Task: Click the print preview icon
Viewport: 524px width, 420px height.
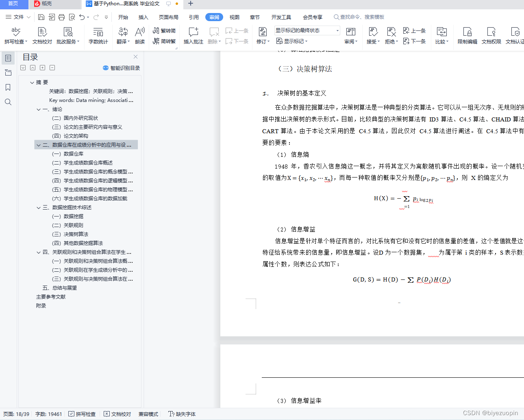Action: [72, 17]
